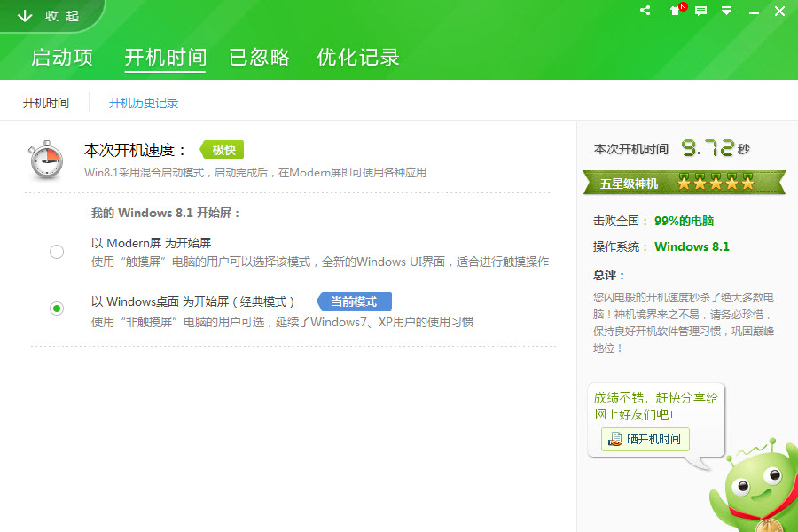
Task: View the 优化记录 tab
Action: tap(357, 57)
